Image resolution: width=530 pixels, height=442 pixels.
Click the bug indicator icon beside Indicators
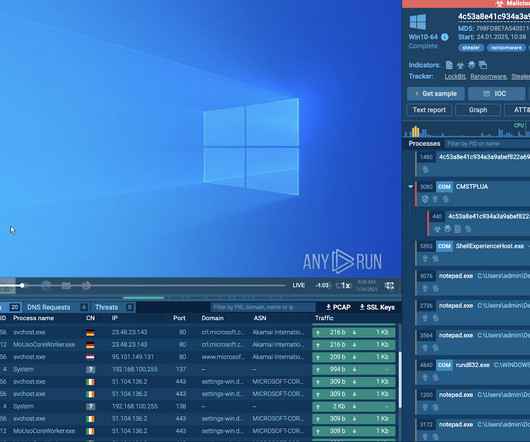[472, 65]
